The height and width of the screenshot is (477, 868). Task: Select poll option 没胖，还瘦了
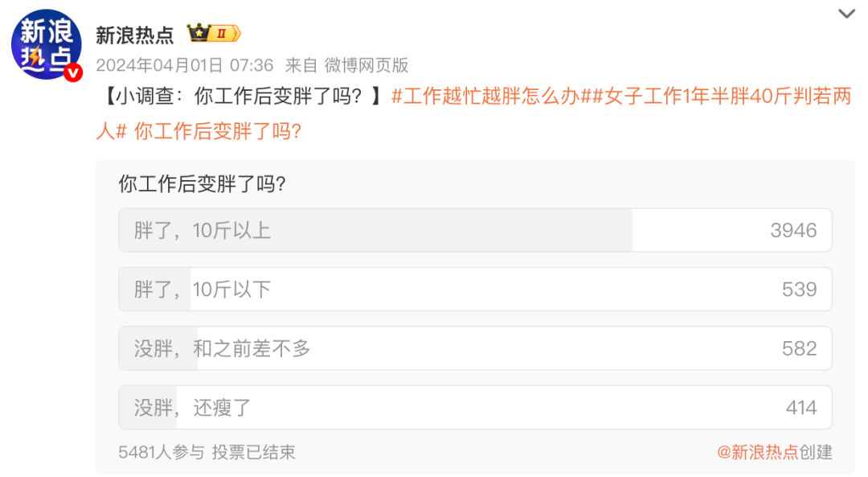coord(475,408)
